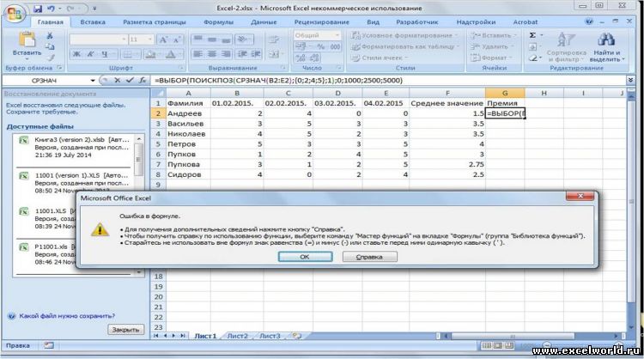Open Format as Table (Форматировать как таблицу)

coord(404,47)
